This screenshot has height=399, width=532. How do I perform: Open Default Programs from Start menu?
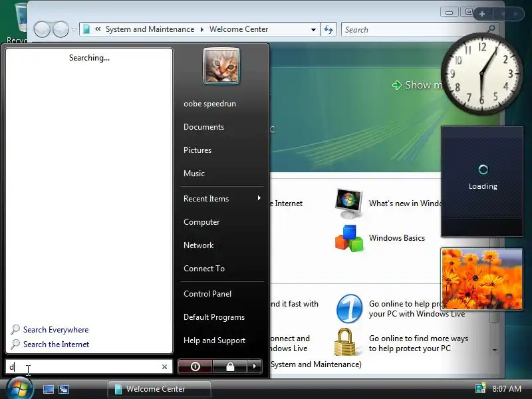pyautogui.click(x=214, y=317)
